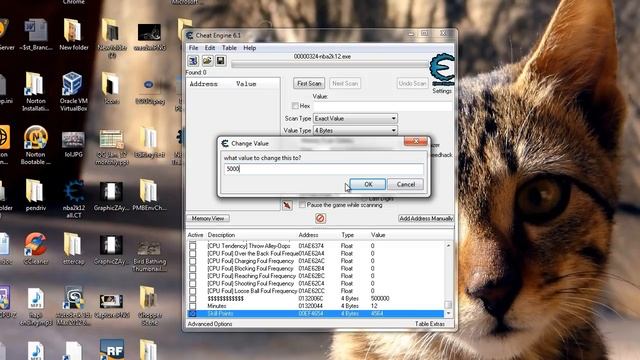Enable Pause the game while scanning

[302, 205]
